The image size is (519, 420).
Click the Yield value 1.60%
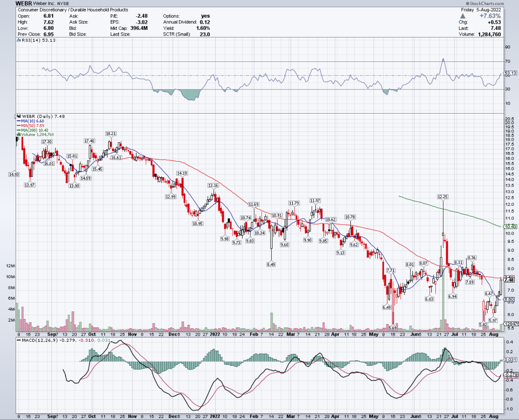203,28
